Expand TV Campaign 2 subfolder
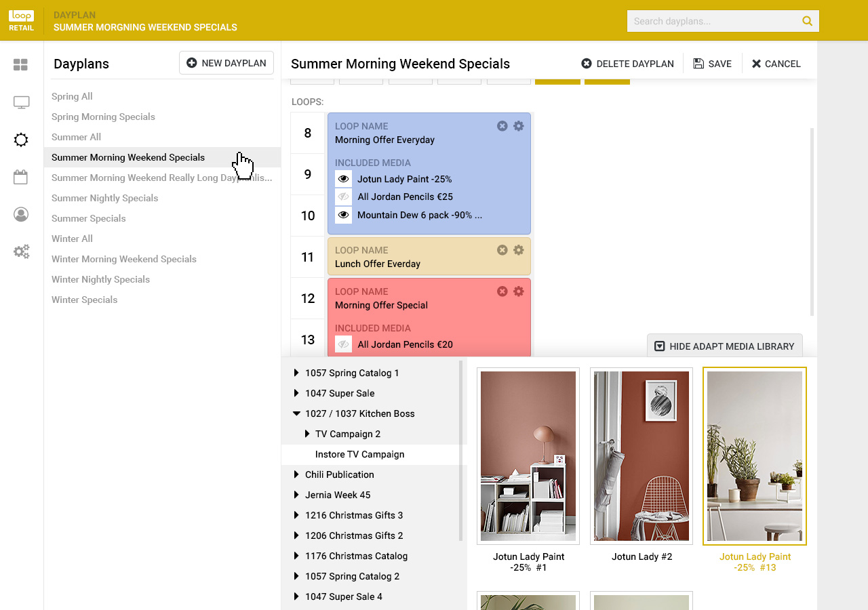 307,434
